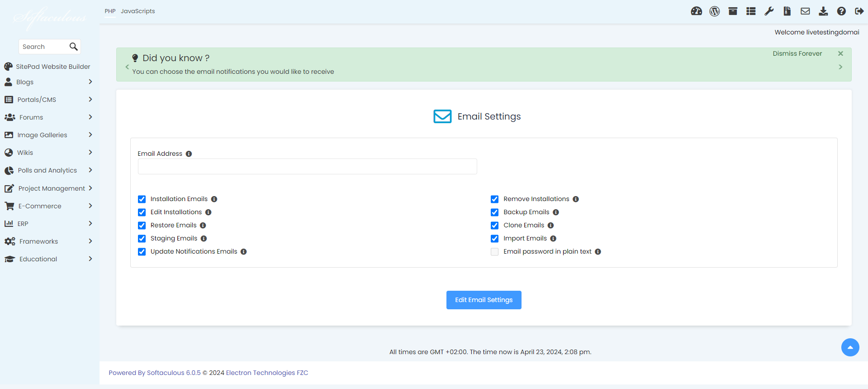Uncheck Remove Installations checkbox
Screen dimensions: 868x389
[x=495, y=199]
